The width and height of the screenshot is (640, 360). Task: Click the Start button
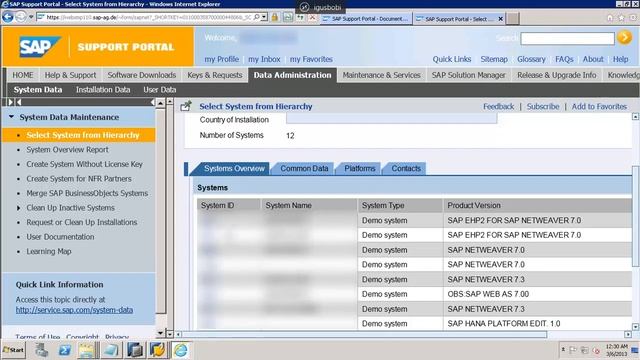tap(13, 350)
